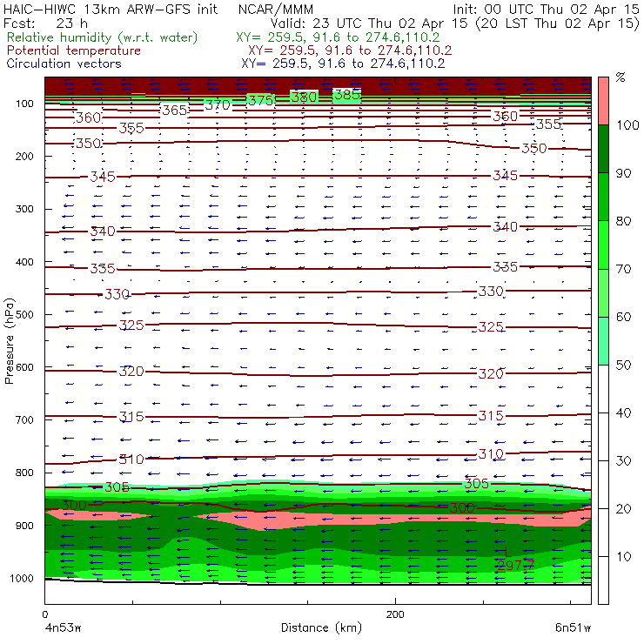Click the '6n51w' end location label
The image size is (644, 644).
[x=573, y=628]
